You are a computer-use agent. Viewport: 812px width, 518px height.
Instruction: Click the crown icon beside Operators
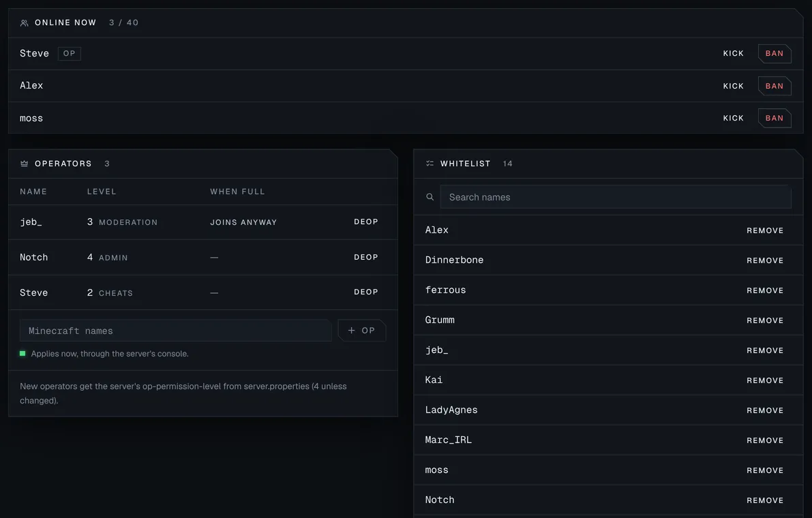click(x=24, y=164)
